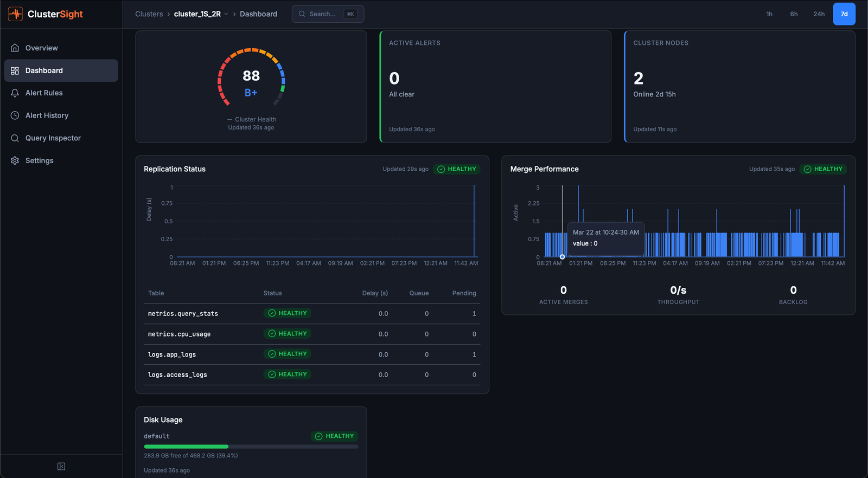Viewport: 868px width, 478px height.
Task: Open Overview via its home icon
Action: pos(15,48)
